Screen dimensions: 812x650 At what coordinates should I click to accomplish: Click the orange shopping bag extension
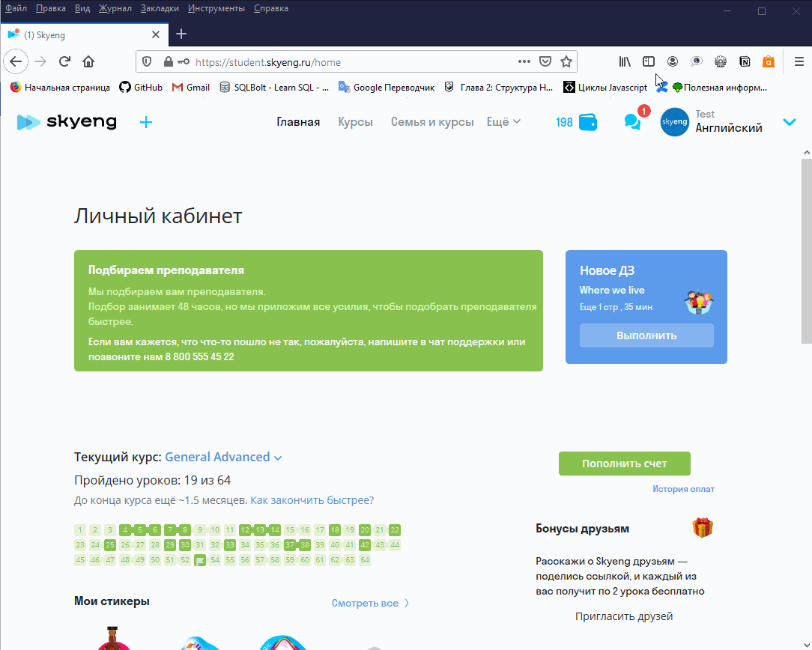click(769, 61)
